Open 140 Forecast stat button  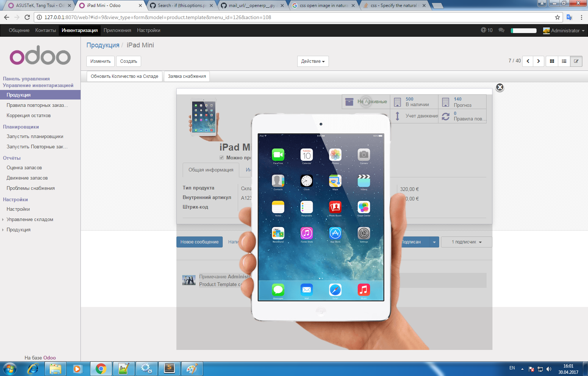(x=462, y=102)
